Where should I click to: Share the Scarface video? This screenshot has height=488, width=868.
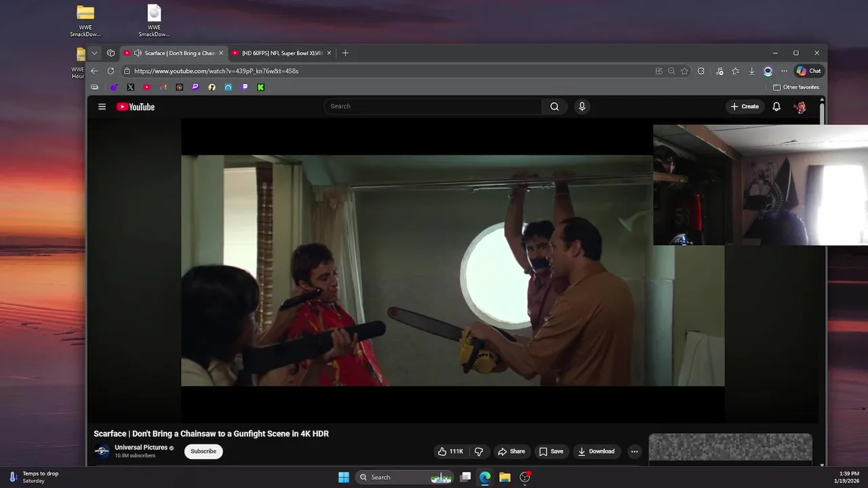[x=511, y=451]
